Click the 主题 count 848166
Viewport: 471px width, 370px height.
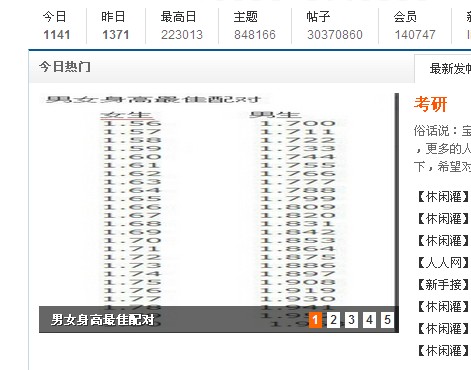(255, 35)
